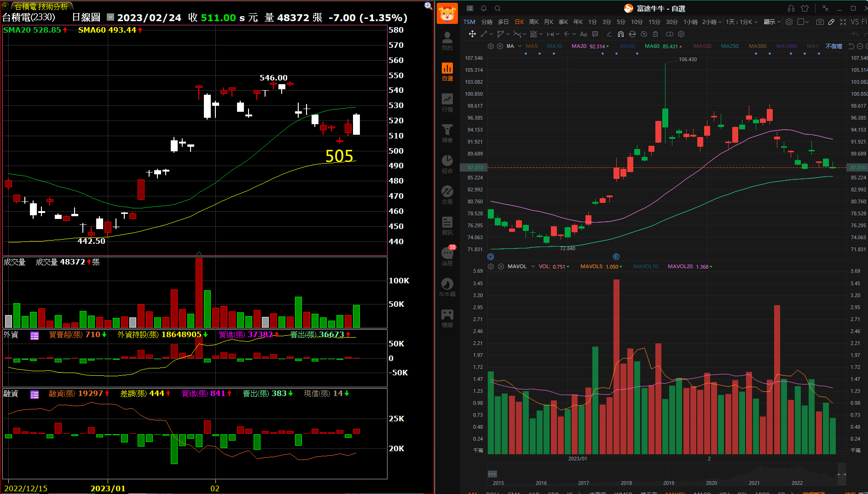Expand the polygon shape tool dropdown
The width and height of the screenshot is (868, 494).
[x=508, y=34]
